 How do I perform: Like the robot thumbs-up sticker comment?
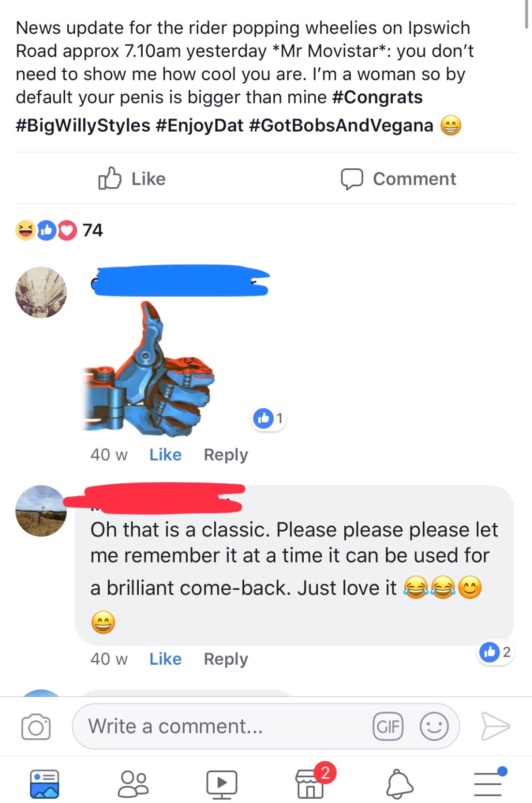pyautogui.click(x=165, y=455)
